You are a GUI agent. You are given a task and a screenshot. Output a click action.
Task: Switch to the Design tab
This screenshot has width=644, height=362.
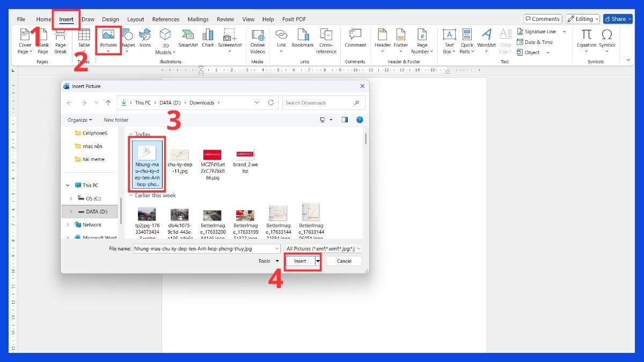coord(111,19)
